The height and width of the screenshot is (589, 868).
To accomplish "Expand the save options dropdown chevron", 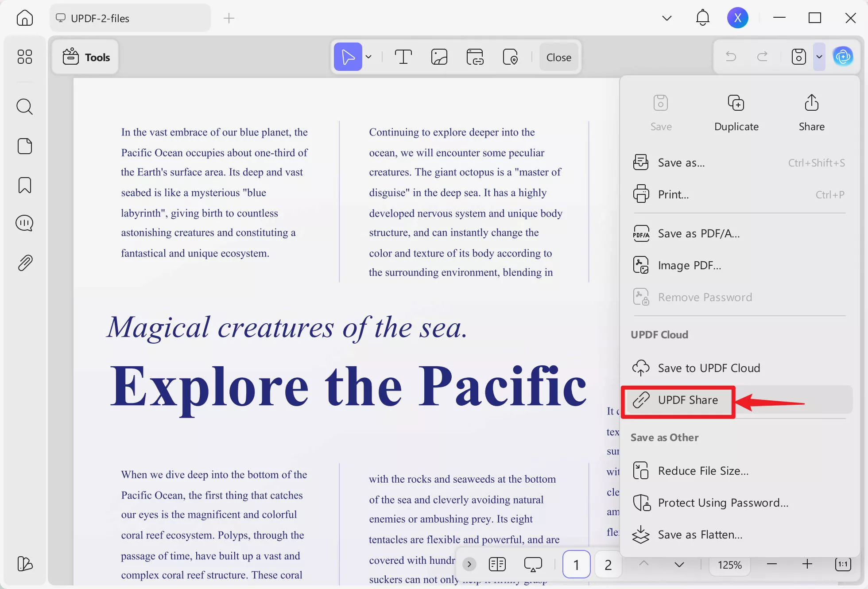I will pos(819,57).
